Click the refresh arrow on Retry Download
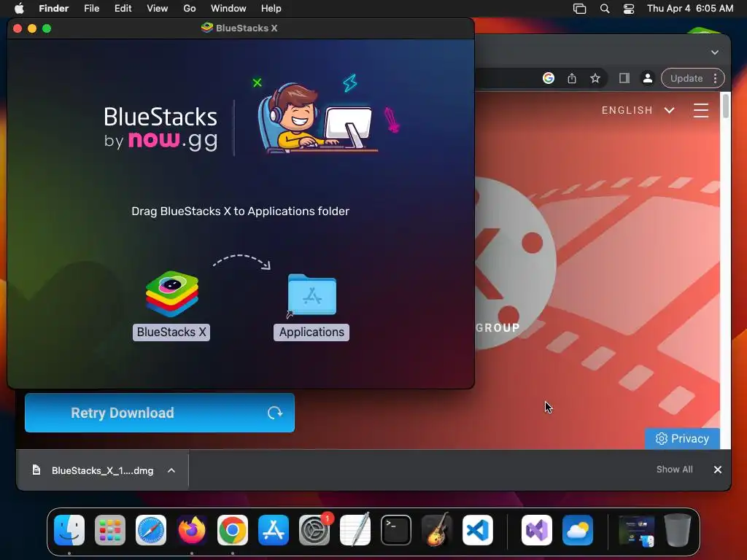 point(275,413)
